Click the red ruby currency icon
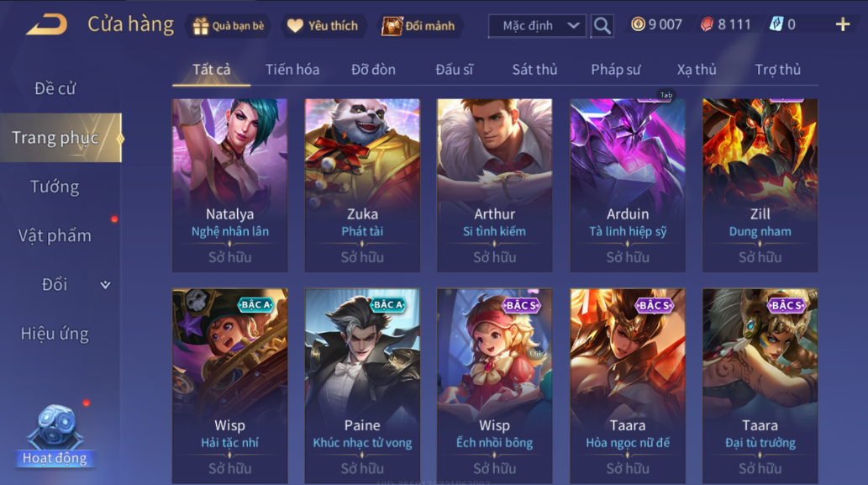The width and height of the screenshot is (868, 485). click(707, 24)
